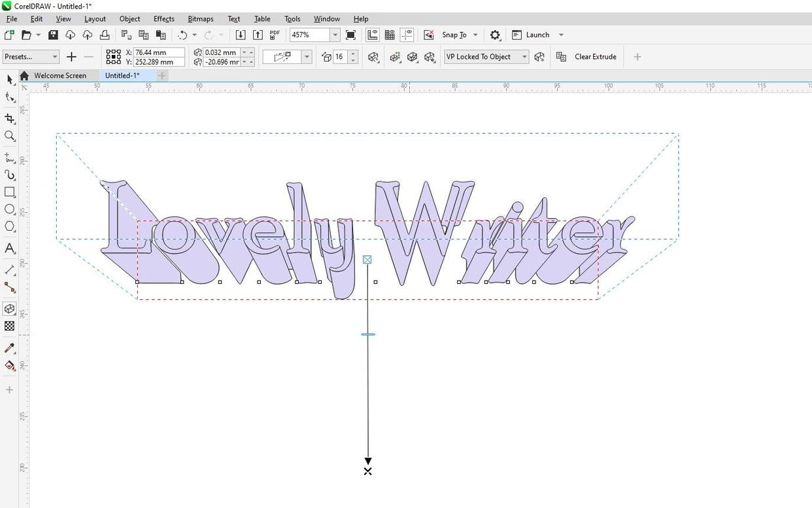This screenshot has height=508, width=812.
Task: Expand the undo history dropdown
Action: [194, 35]
